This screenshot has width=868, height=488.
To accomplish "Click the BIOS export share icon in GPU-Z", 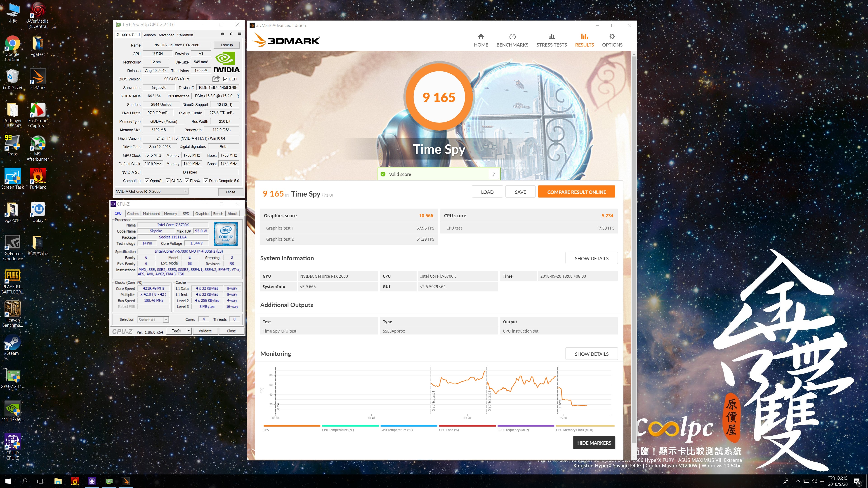I will coord(216,79).
